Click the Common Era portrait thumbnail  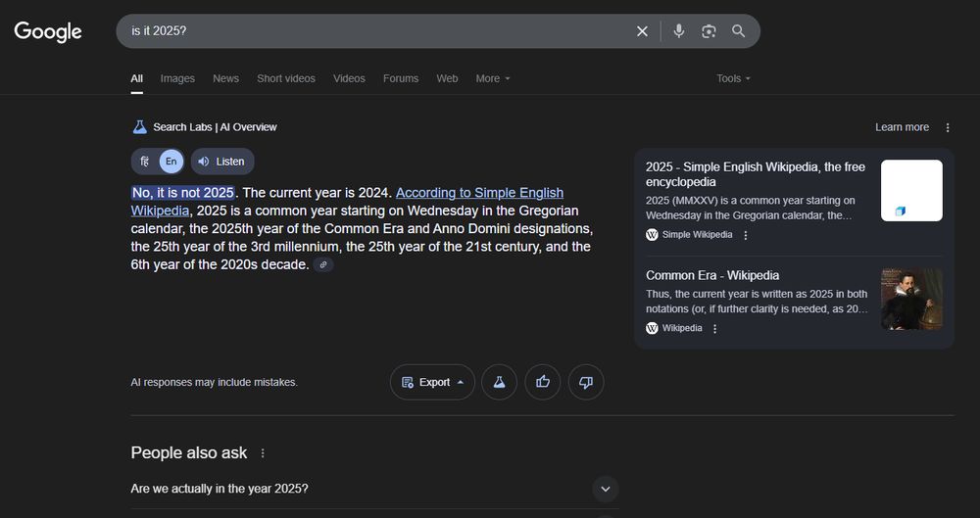(x=911, y=300)
